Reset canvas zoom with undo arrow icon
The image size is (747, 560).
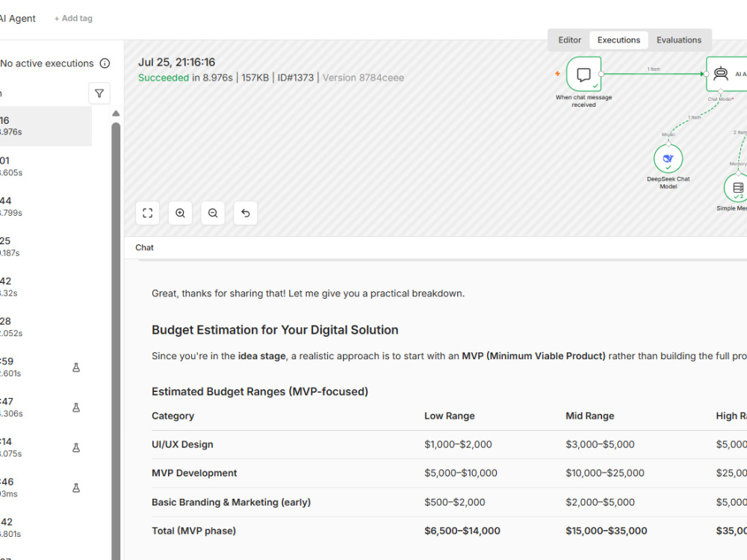(x=245, y=213)
